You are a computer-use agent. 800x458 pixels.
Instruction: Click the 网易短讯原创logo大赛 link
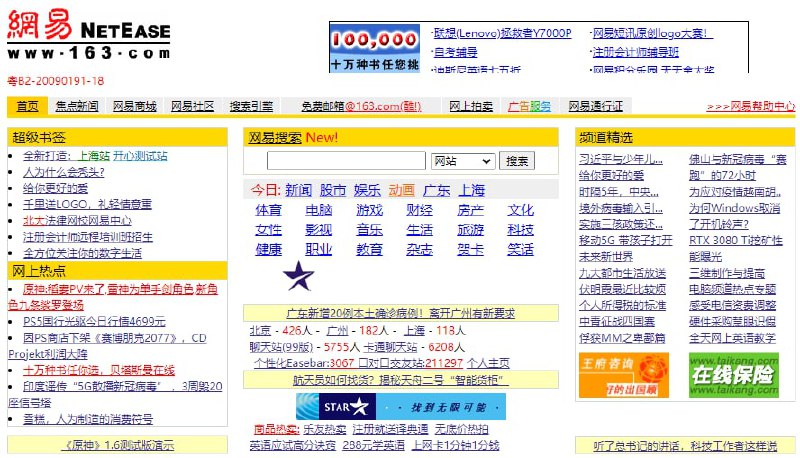(653, 33)
